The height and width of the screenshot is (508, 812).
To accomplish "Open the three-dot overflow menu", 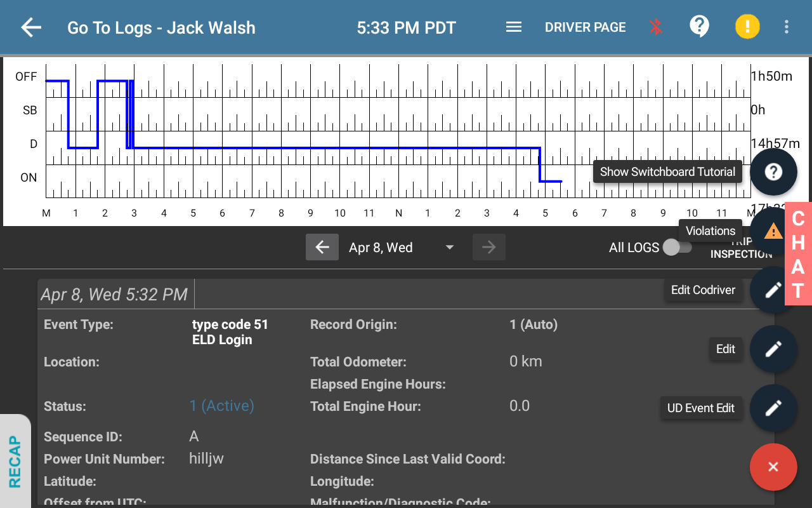I will (786, 27).
